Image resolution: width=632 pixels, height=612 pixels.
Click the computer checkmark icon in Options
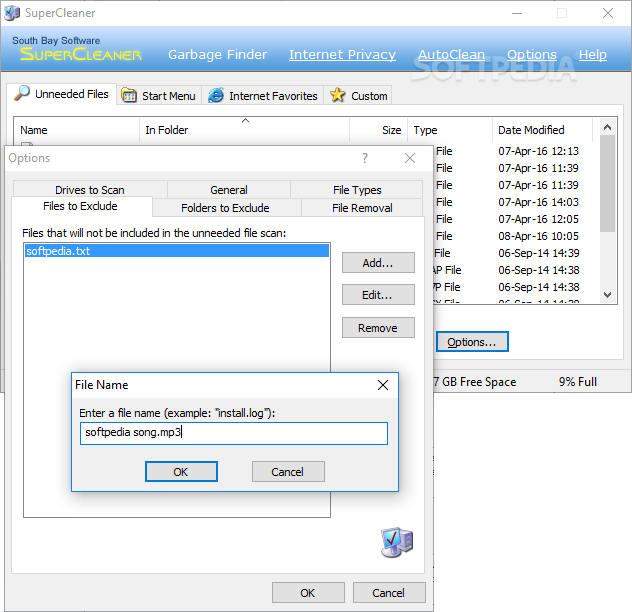pos(397,542)
